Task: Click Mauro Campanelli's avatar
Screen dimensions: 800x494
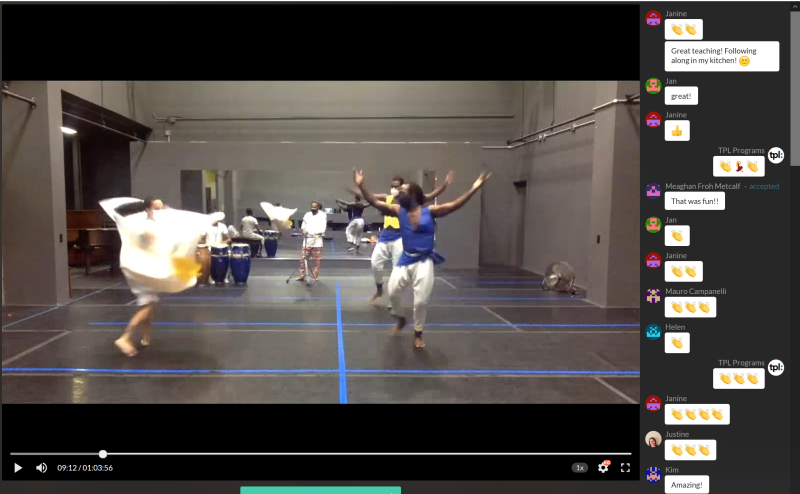Action: click(653, 296)
